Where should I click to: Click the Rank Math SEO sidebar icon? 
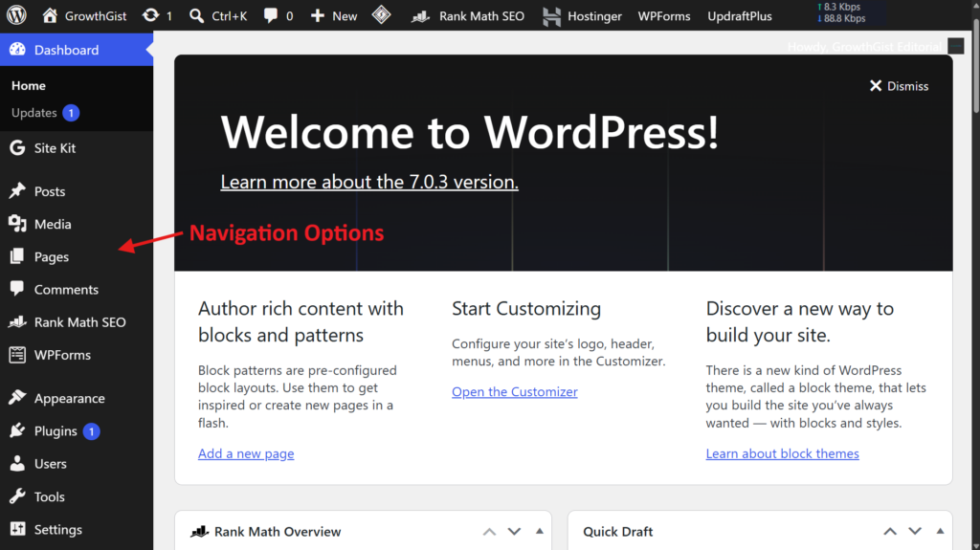(x=17, y=322)
